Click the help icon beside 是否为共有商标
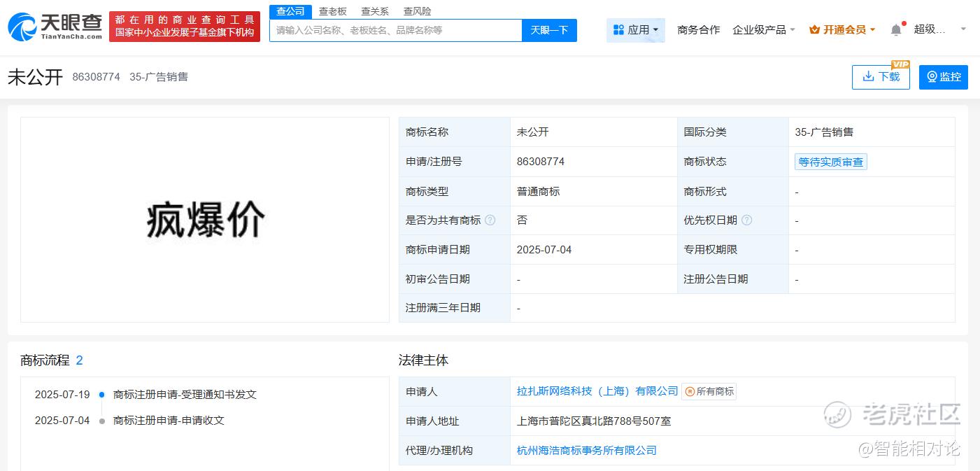Image resolution: width=980 pixels, height=471 pixels. point(490,220)
